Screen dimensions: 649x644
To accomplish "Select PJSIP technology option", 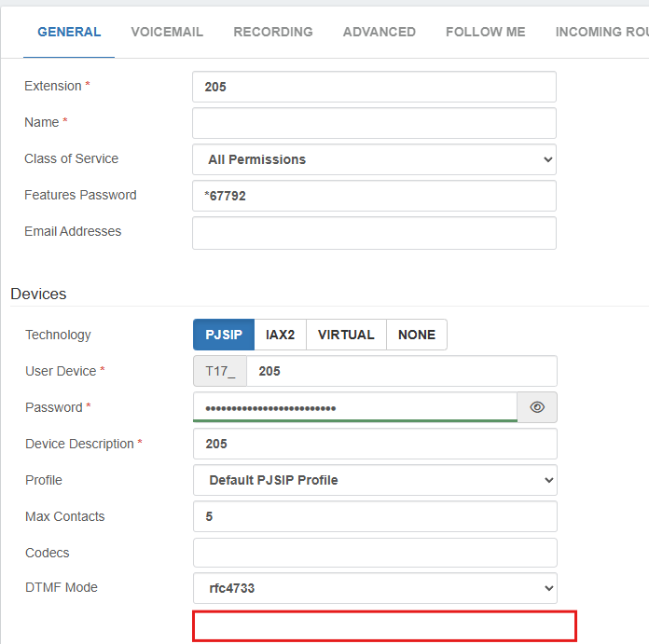I will pos(224,335).
